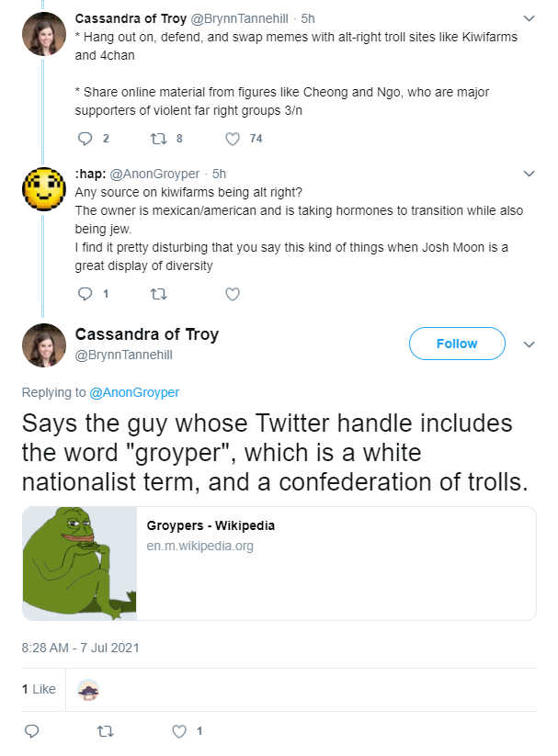Like AnonGroyper's tweet
Viewport: 558px width, 756px height.
[233, 294]
